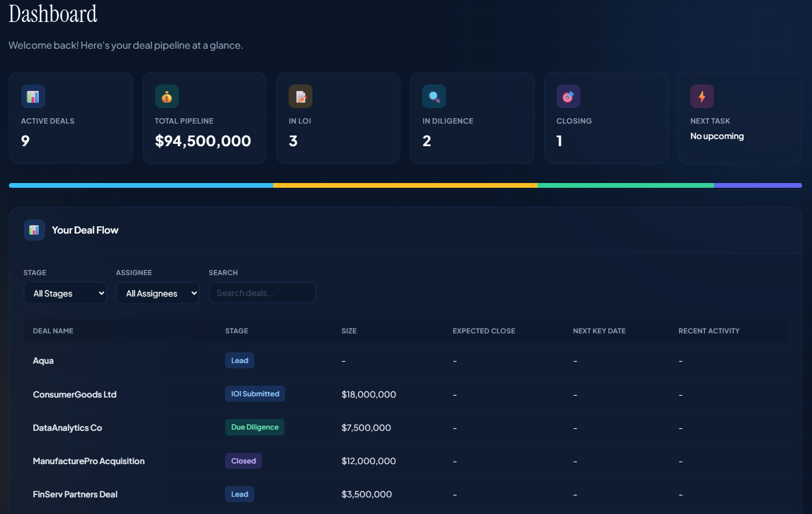Viewport: 812px width, 514px height.
Task: Open the ManufacturePro Acquisition deal
Action: 89,461
